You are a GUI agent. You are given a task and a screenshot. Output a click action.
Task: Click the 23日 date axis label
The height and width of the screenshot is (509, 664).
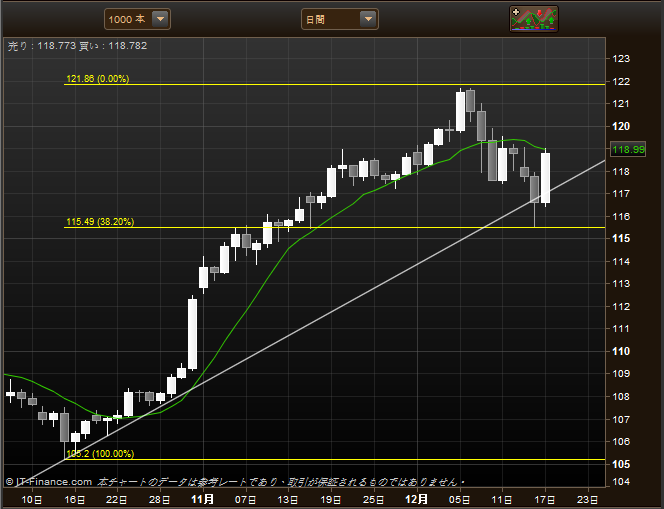point(588,500)
